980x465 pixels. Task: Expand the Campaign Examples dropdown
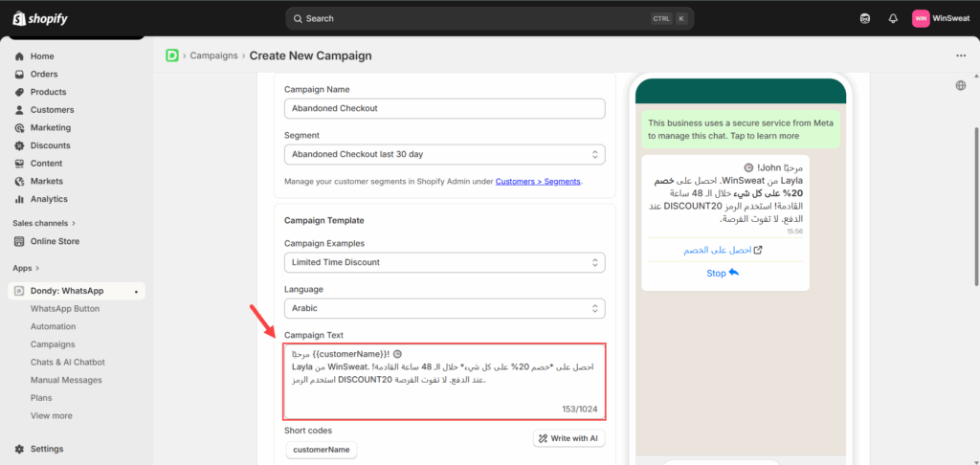(444, 262)
